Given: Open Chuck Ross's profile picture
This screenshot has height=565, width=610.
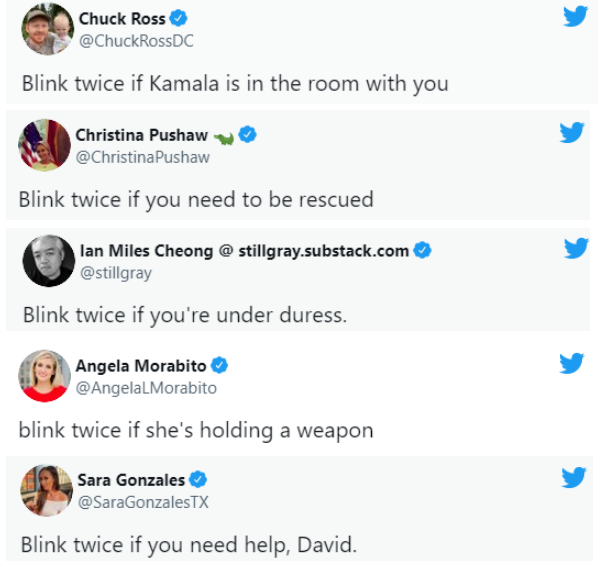Looking at the screenshot, I should tap(47, 29).
